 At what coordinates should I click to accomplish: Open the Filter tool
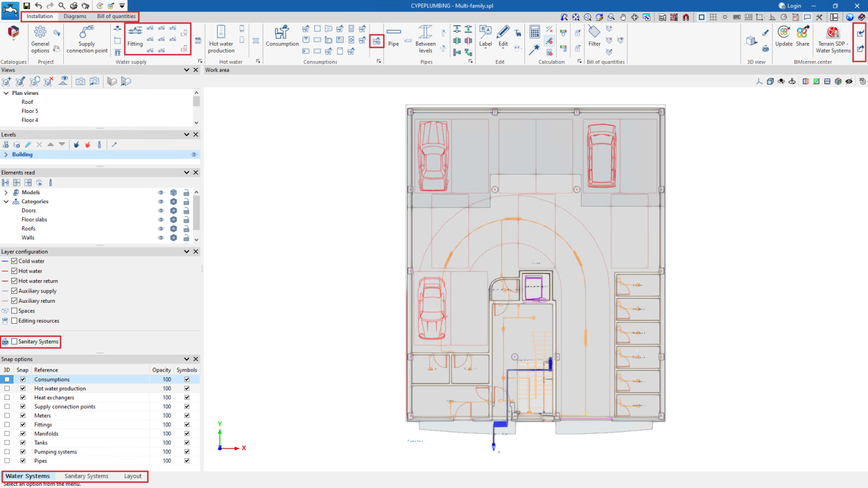pos(594,36)
